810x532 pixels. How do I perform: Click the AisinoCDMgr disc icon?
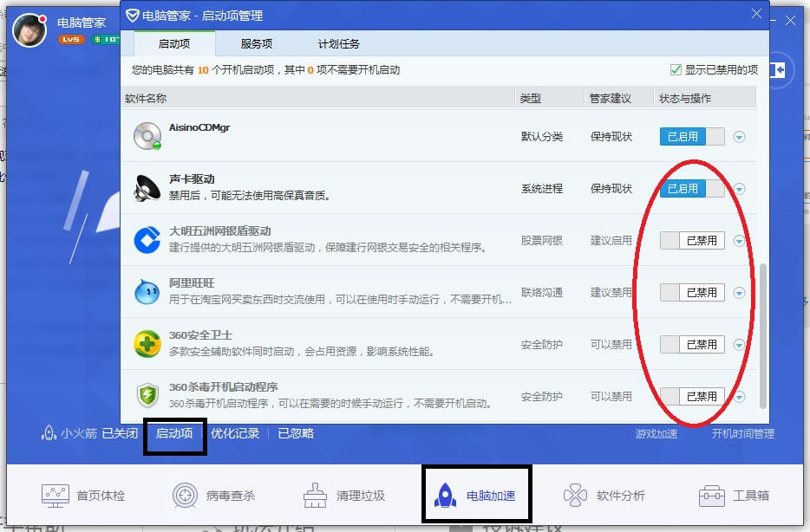(x=147, y=136)
